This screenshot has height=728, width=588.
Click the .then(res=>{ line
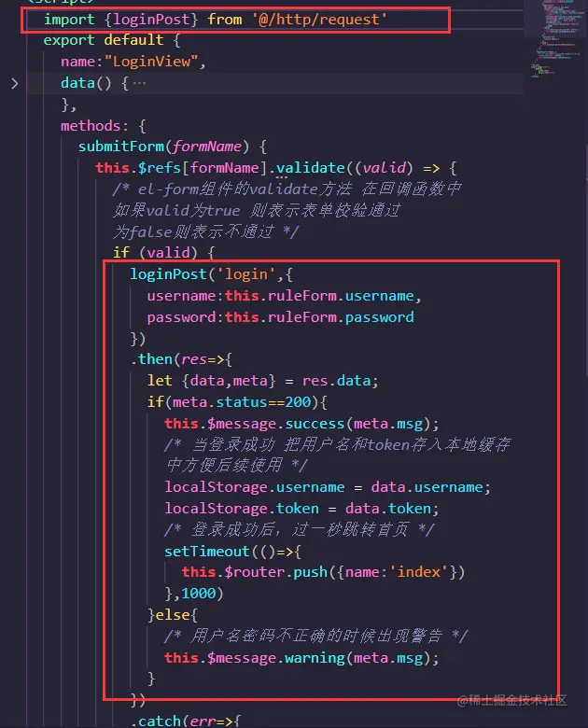(x=182, y=359)
